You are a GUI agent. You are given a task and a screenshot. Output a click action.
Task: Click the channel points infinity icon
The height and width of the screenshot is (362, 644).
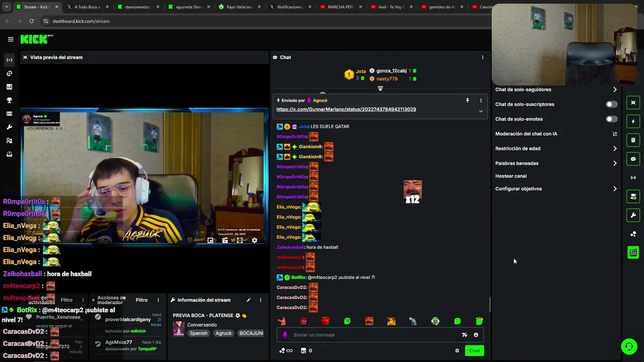pyautogui.click(x=286, y=351)
